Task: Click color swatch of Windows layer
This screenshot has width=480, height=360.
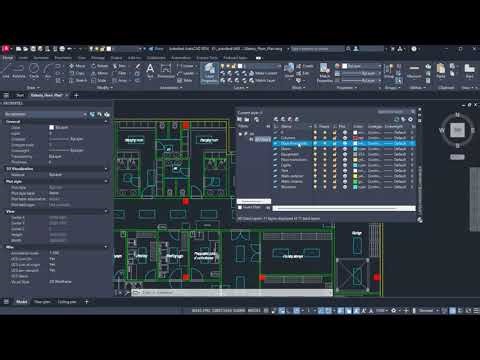Action: pyautogui.click(x=355, y=187)
